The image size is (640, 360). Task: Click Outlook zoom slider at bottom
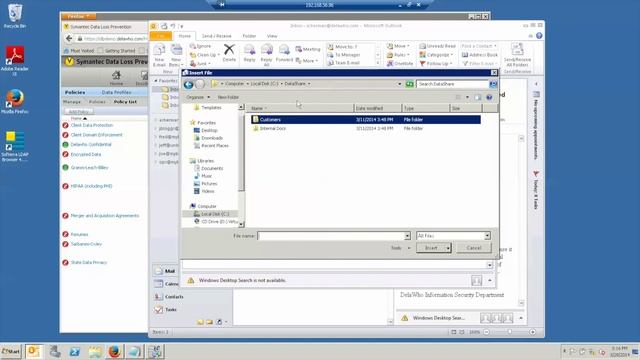[509, 332]
